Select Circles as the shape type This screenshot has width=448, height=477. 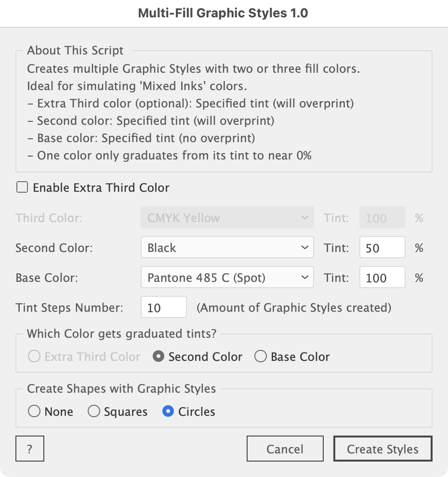[x=168, y=411]
